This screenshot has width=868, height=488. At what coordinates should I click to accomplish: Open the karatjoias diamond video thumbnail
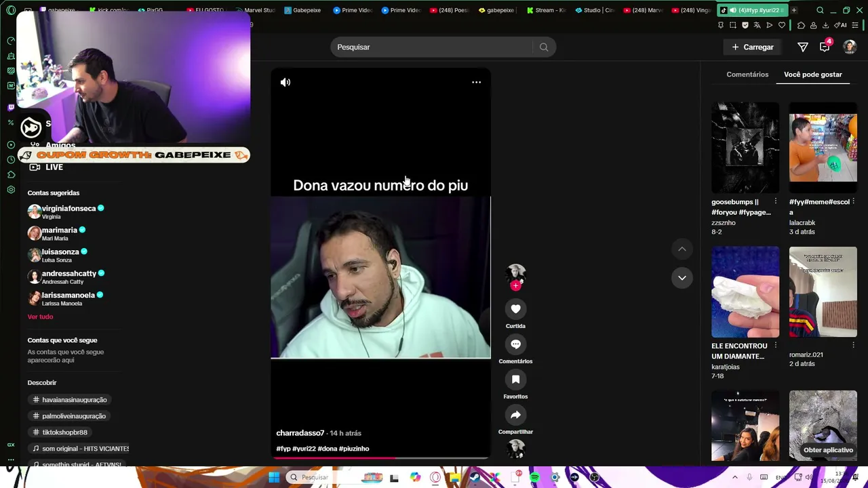745,292
